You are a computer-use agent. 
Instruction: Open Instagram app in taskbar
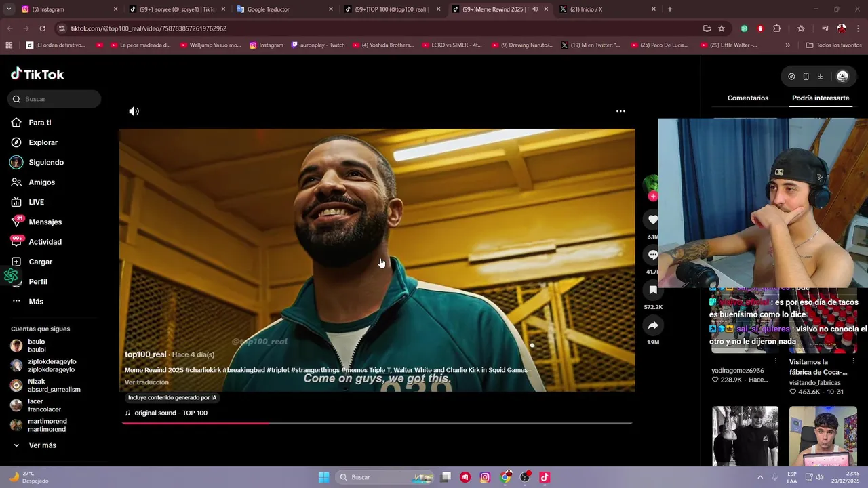[485, 477]
